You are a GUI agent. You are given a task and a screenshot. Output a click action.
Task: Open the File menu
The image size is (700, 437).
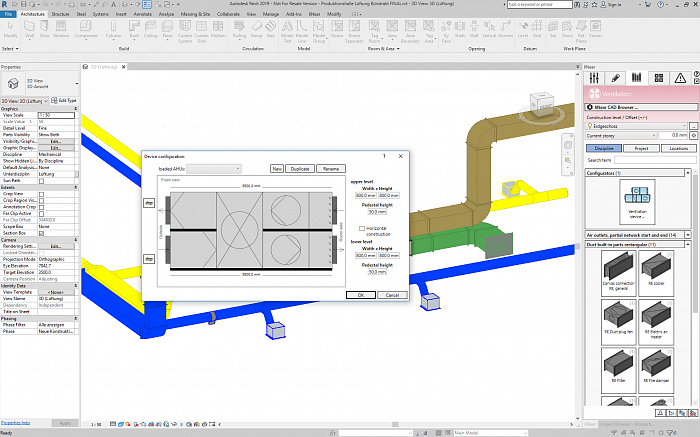8,14
